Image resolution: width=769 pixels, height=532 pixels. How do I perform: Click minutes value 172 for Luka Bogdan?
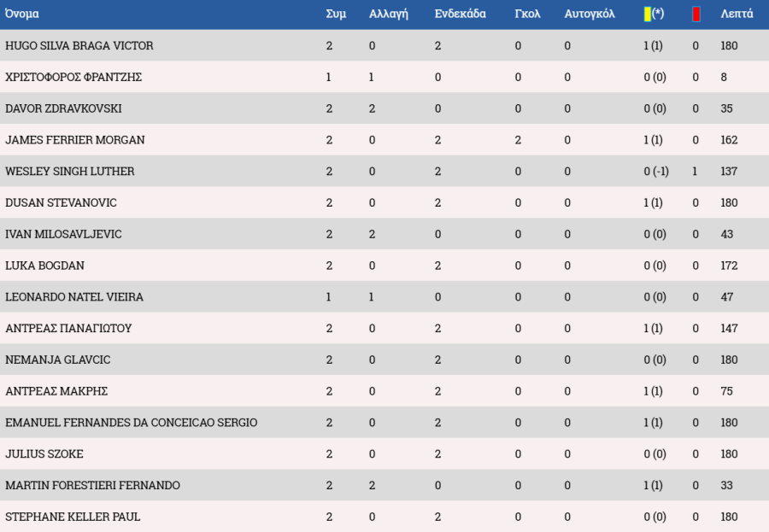(x=729, y=266)
